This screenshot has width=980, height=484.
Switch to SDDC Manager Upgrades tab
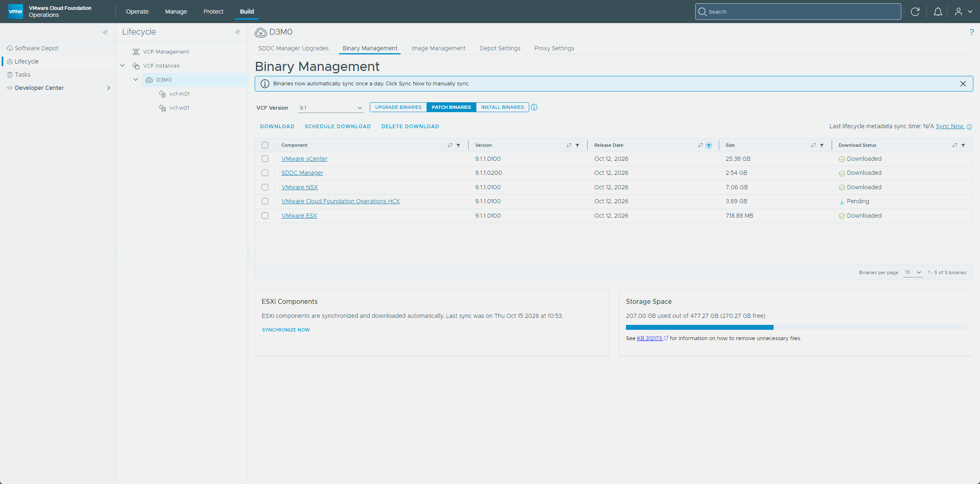click(293, 48)
